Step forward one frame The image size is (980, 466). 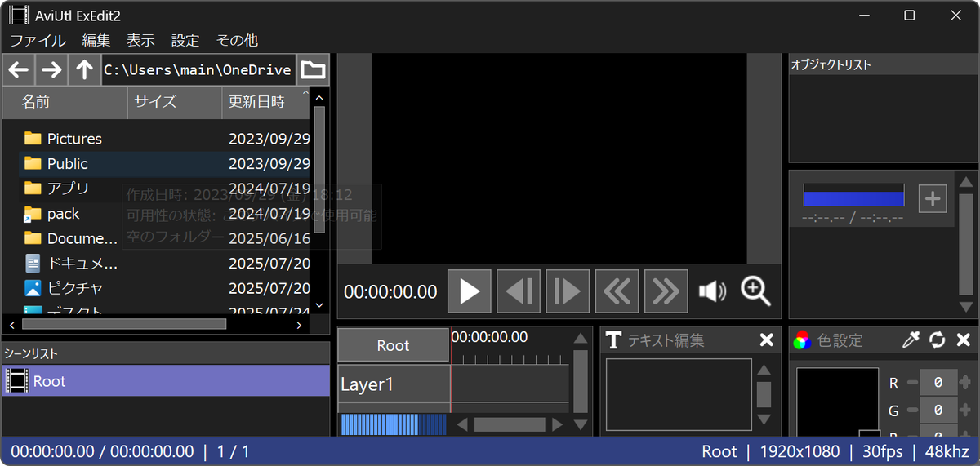(x=568, y=291)
